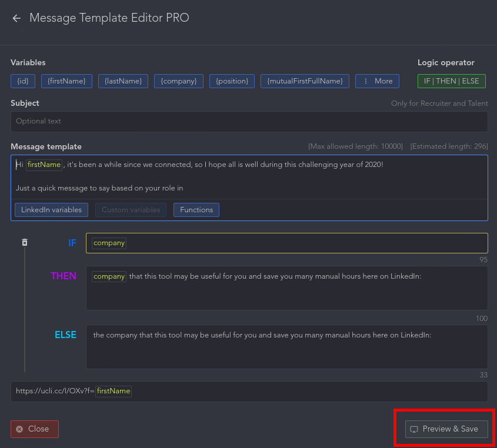The width and height of the screenshot is (497, 448).
Task: Click the monitor icon in Preview & Save
Action: point(413,429)
